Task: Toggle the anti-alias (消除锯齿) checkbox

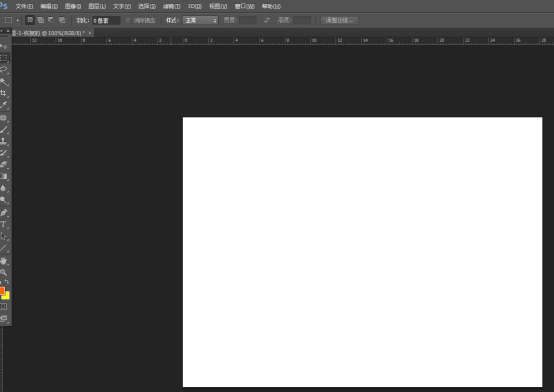Action: coord(128,21)
